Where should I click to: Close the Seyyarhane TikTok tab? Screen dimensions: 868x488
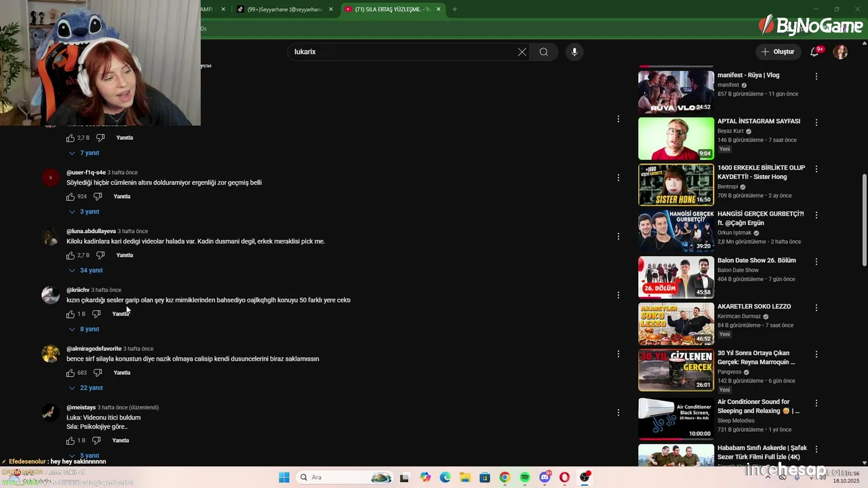[332, 9]
